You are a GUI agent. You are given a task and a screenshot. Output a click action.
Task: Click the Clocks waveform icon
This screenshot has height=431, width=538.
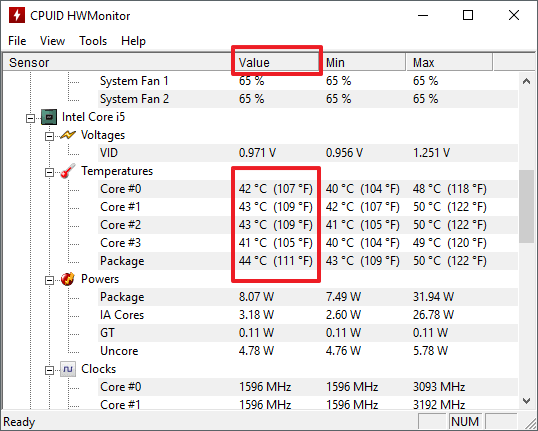coord(68,369)
